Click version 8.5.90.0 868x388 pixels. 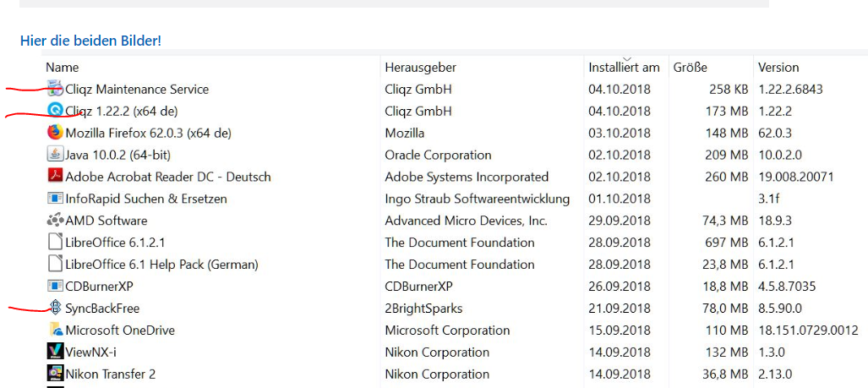780,309
